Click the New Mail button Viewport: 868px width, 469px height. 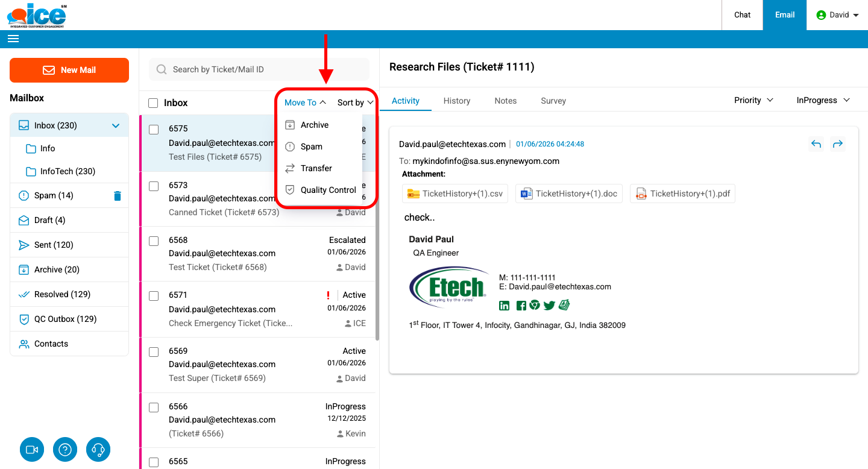coord(69,70)
